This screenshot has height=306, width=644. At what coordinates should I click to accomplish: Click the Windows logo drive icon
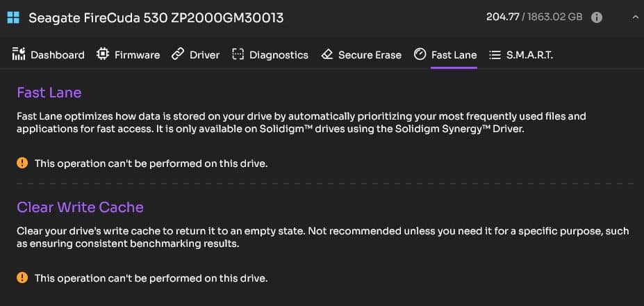point(13,17)
